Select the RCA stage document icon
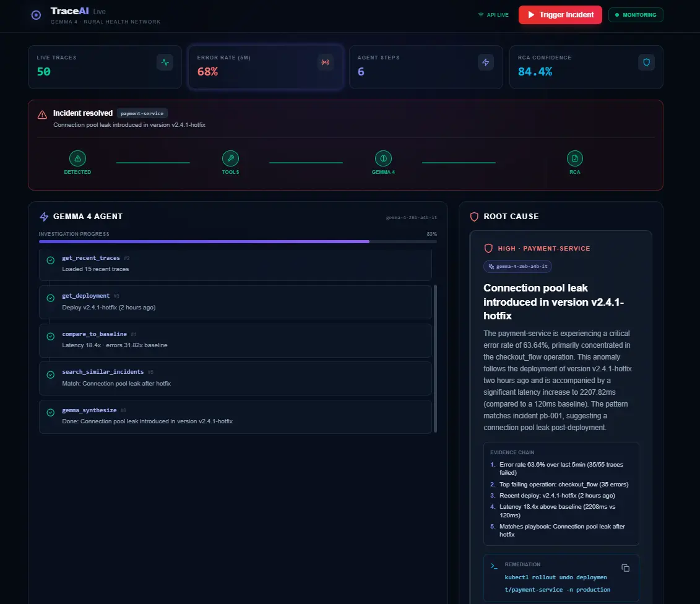 tap(575, 158)
